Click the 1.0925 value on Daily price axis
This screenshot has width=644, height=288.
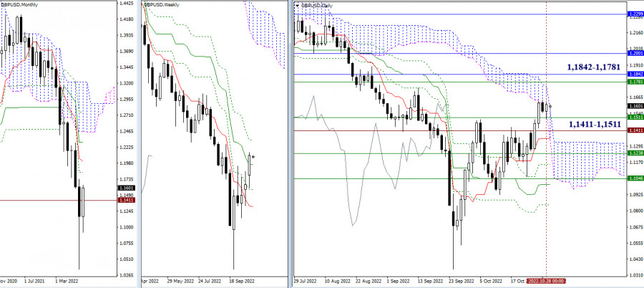point(636,195)
